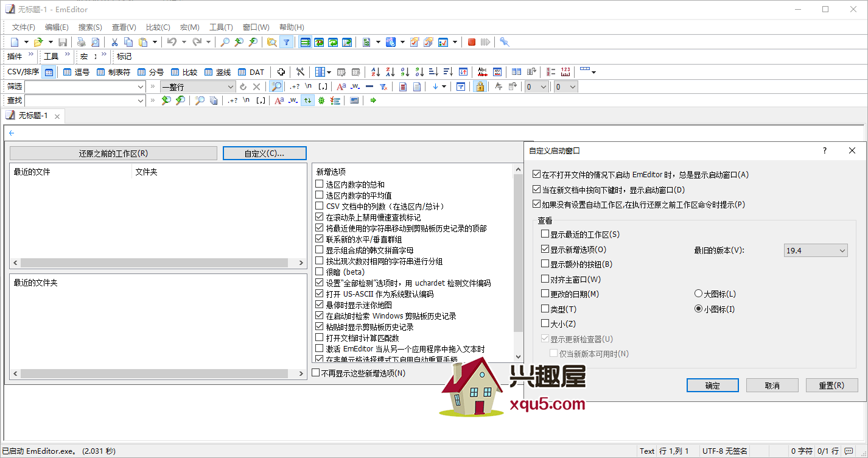The height and width of the screenshot is (458, 868).
Task: Expand the 查找 find text combo box
Action: tap(141, 100)
